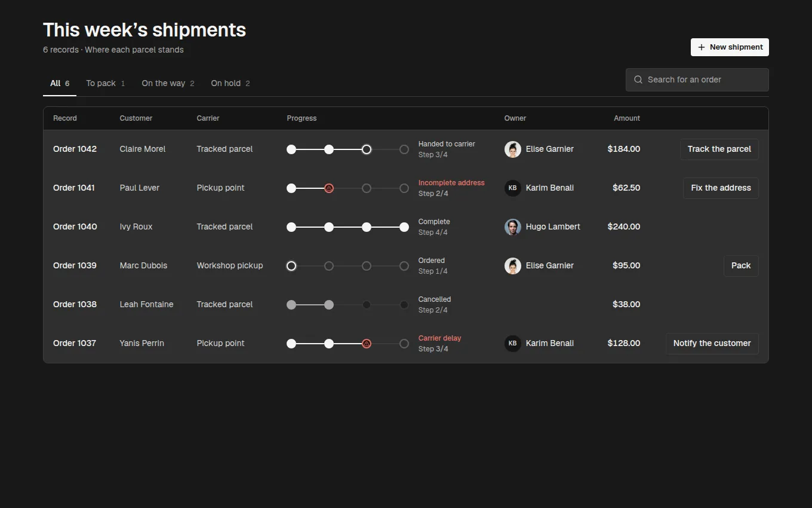
Task: Click the Progress column header
Action: [302, 118]
